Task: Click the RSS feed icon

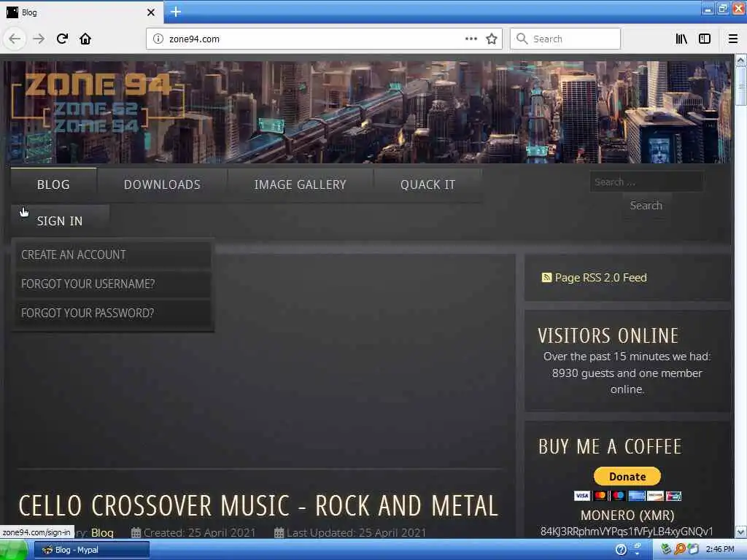Action: tap(546, 278)
